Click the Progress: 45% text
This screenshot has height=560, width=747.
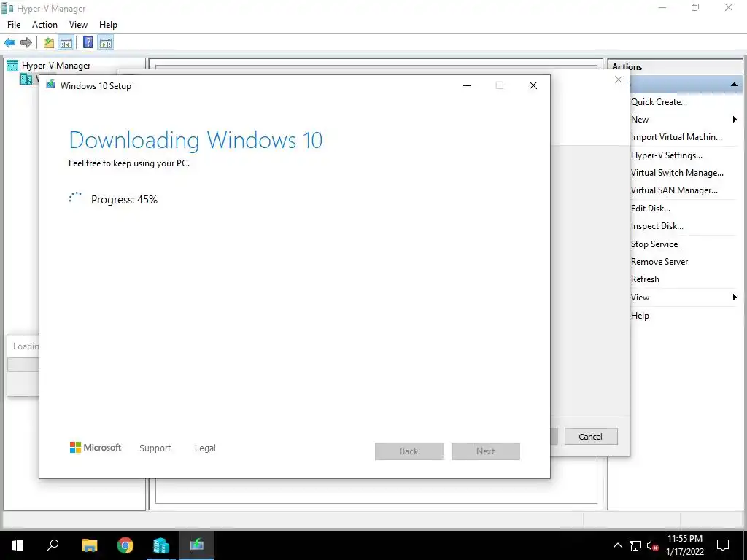(x=124, y=200)
